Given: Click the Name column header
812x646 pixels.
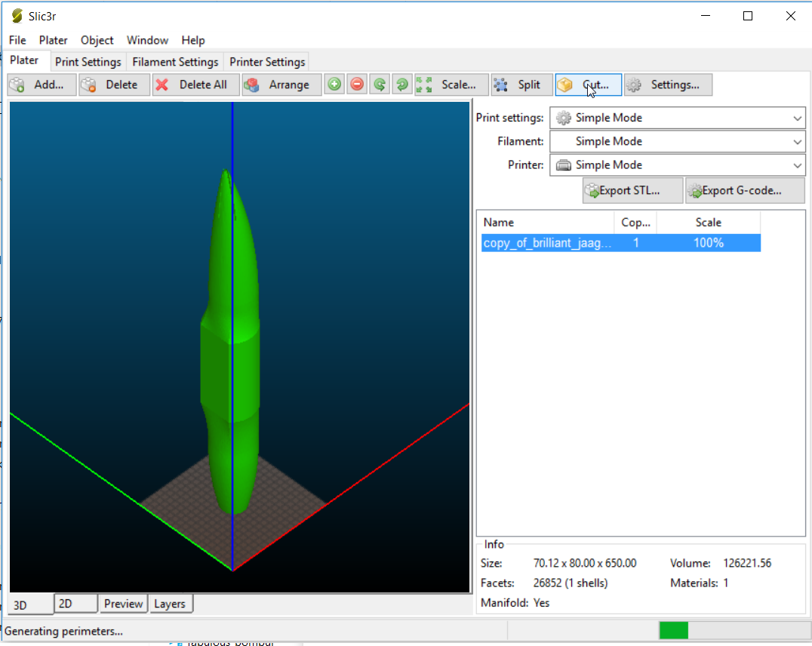Looking at the screenshot, I should pos(547,222).
